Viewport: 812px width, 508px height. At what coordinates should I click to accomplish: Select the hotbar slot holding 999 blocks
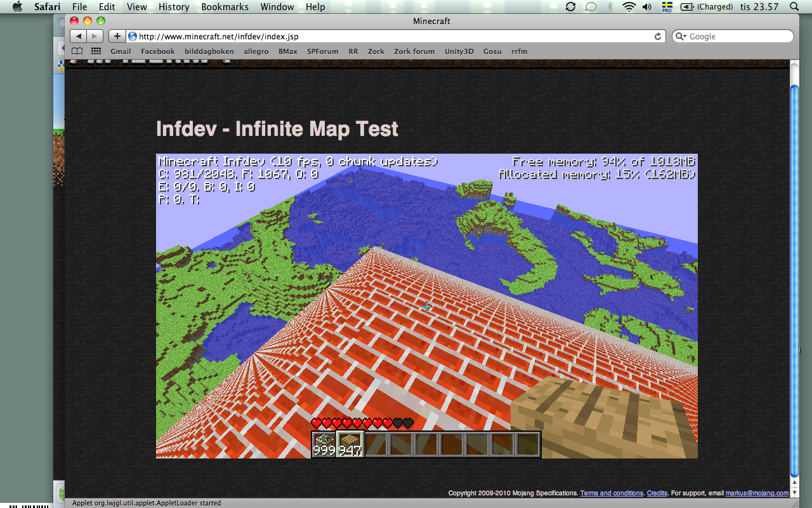(324, 444)
